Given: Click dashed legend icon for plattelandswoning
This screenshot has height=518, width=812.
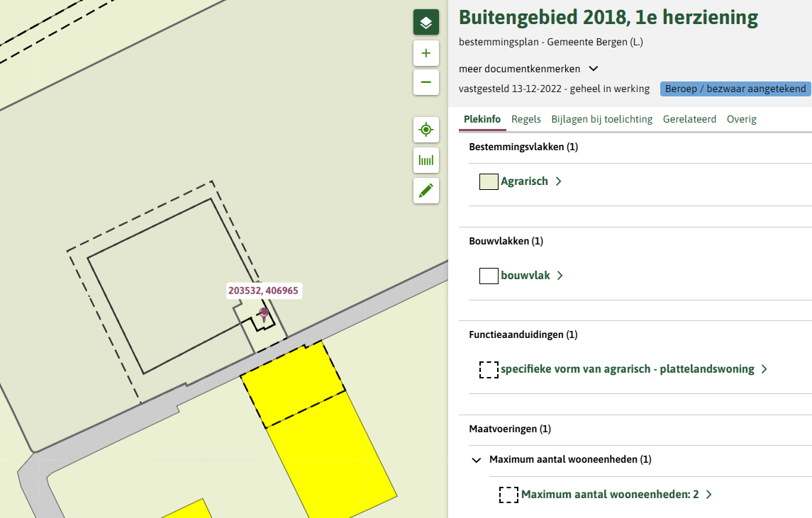Looking at the screenshot, I should point(489,369).
